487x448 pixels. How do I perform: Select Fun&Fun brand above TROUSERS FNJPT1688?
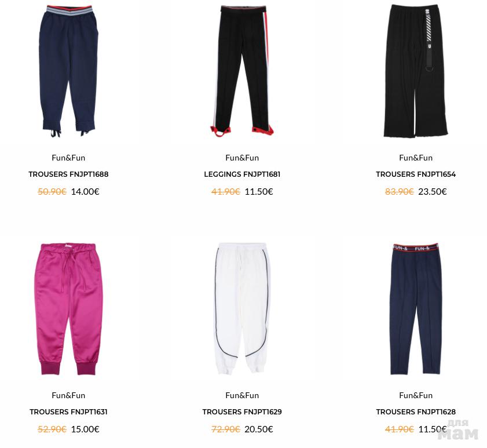coord(68,158)
